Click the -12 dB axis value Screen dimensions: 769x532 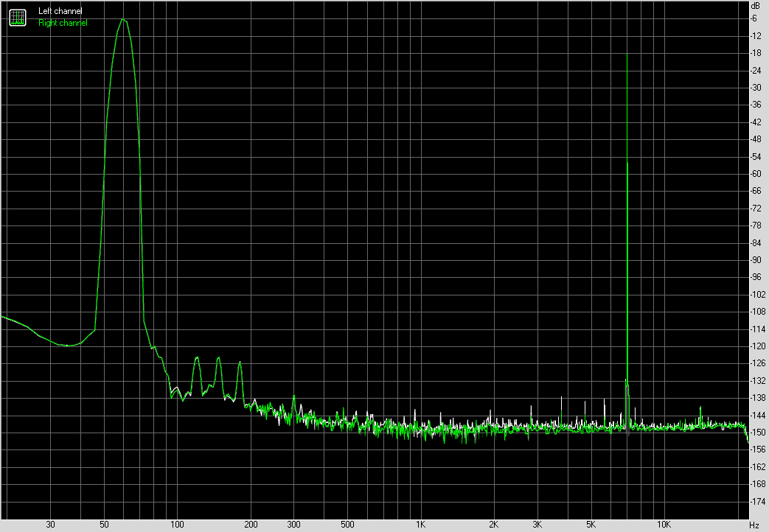756,36
